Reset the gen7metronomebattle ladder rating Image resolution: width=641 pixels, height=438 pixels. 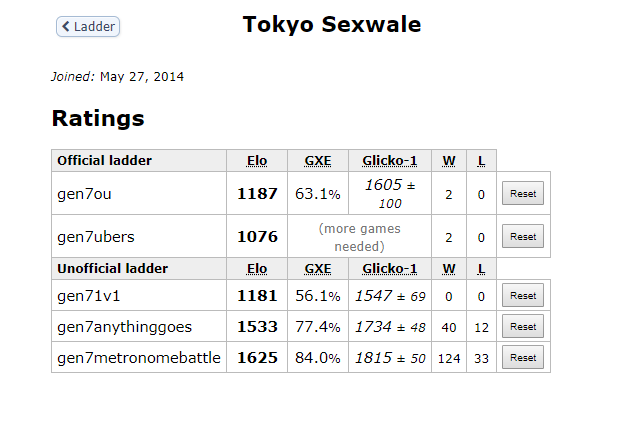523,358
